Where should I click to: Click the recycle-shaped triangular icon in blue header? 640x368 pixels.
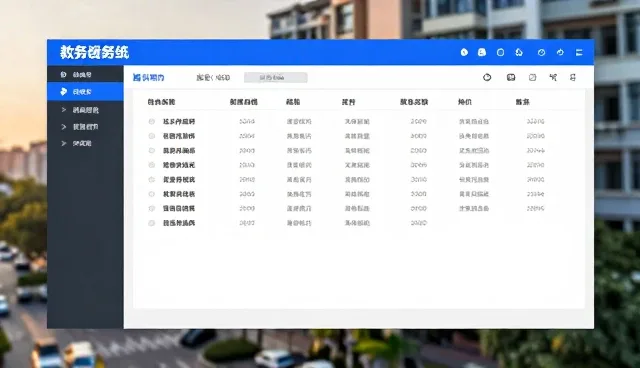click(x=519, y=52)
